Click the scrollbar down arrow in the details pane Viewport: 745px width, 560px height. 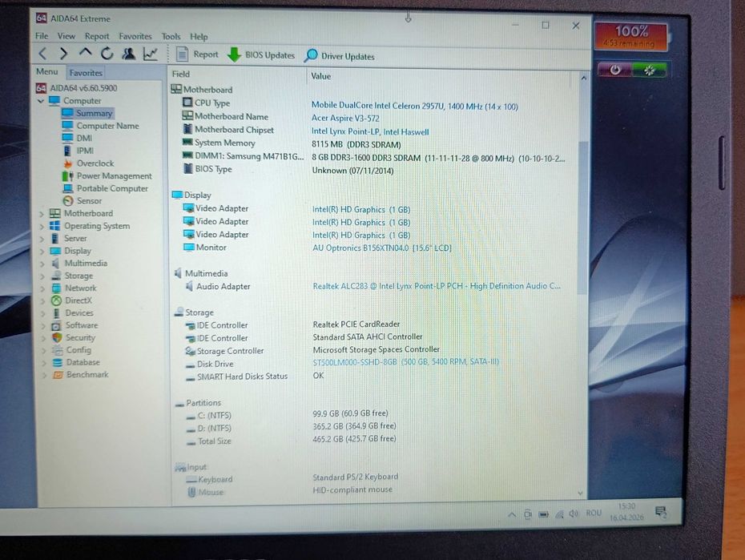click(580, 493)
